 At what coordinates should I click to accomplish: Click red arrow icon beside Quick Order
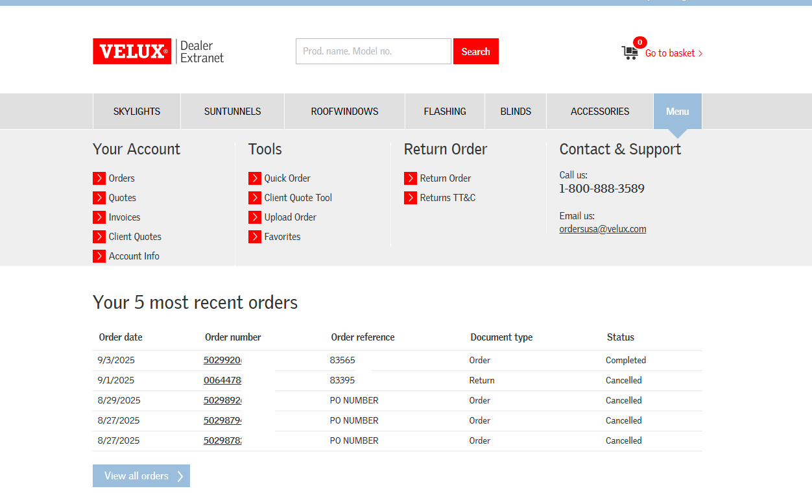tap(255, 178)
